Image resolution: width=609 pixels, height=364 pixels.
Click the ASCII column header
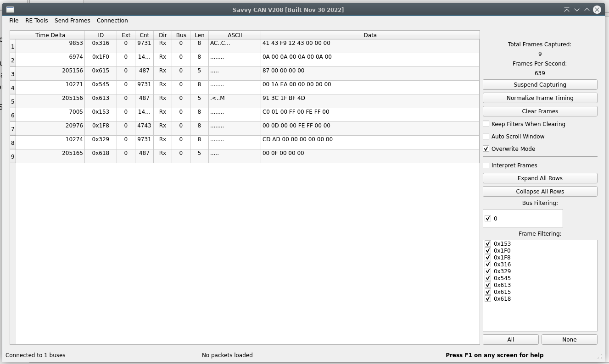coord(235,35)
